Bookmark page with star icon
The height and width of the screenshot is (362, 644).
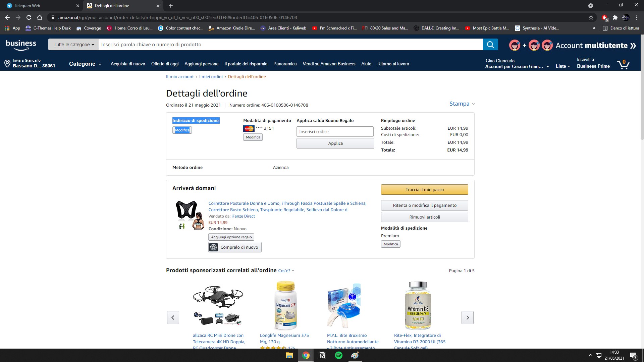(591, 17)
